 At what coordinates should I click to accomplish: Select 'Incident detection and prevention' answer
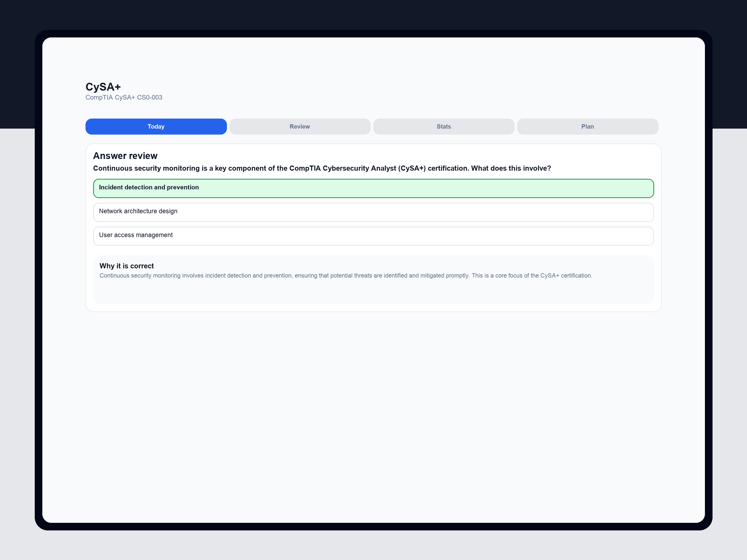[x=373, y=188]
